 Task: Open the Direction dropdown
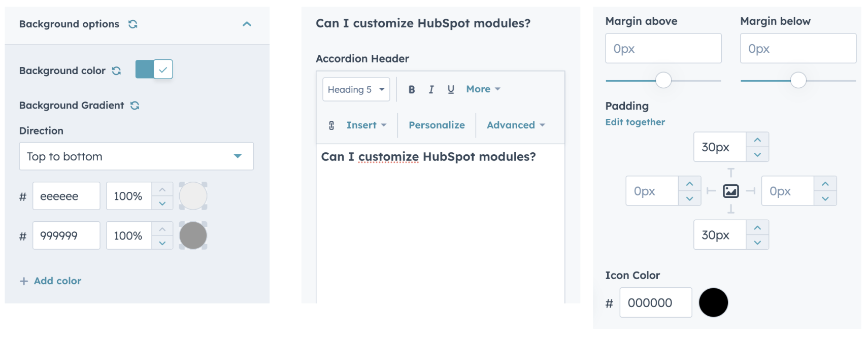coord(136,156)
